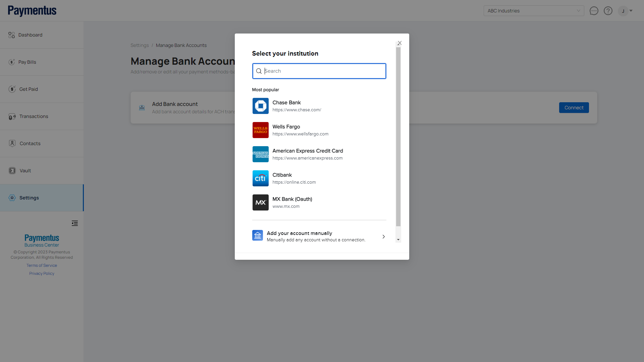
Task: Select Chase Bank logo icon
Action: click(x=260, y=106)
